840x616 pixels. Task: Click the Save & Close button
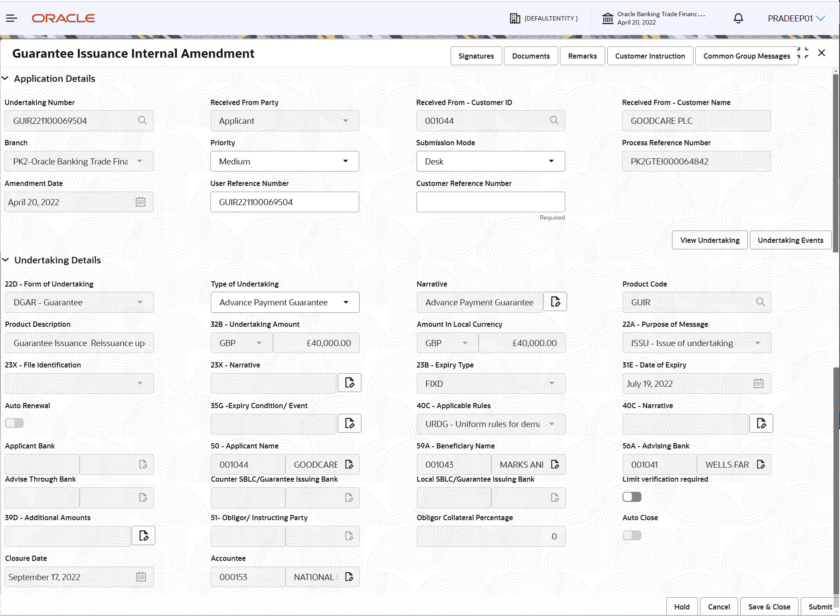click(x=769, y=607)
